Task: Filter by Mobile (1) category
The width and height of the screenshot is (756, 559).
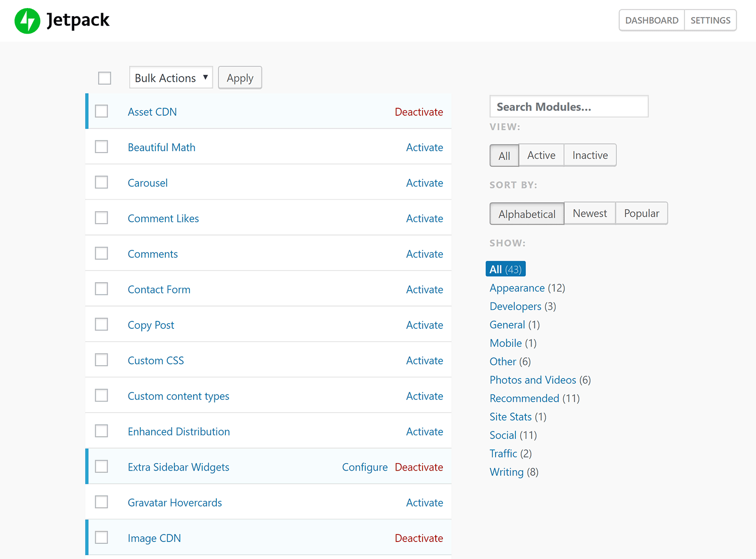Action: tap(513, 343)
